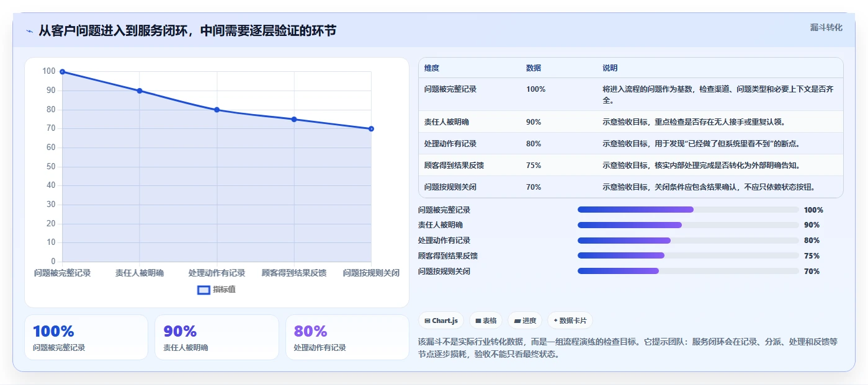Click the chart data point for 责任人被明确
This screenshot has height=385, width=868.
click(x=140, y=91)
